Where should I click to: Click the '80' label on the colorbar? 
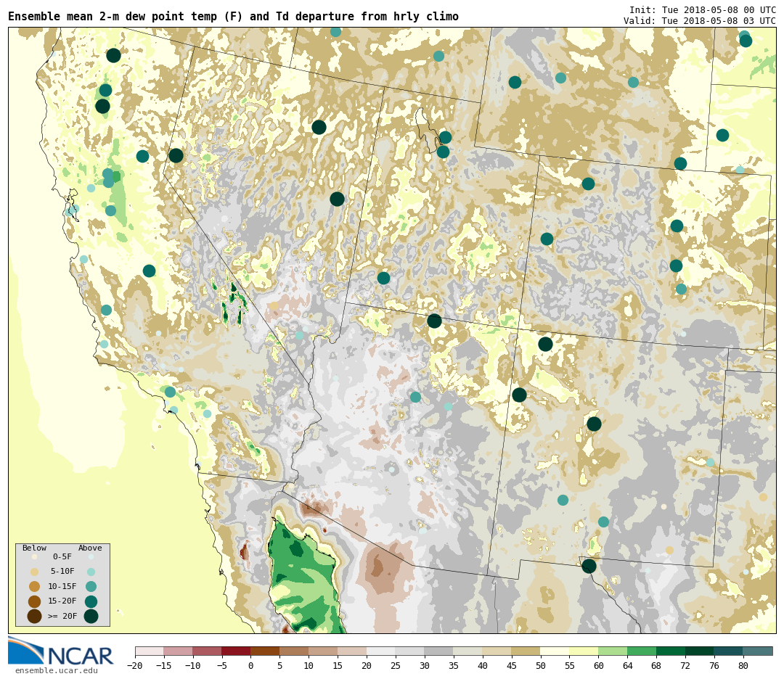743,666
